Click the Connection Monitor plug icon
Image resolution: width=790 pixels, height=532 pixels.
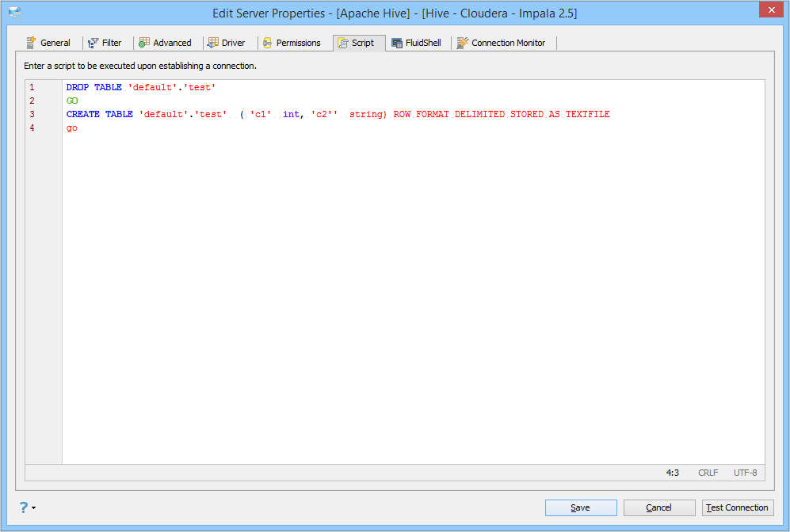pos(463,43)
